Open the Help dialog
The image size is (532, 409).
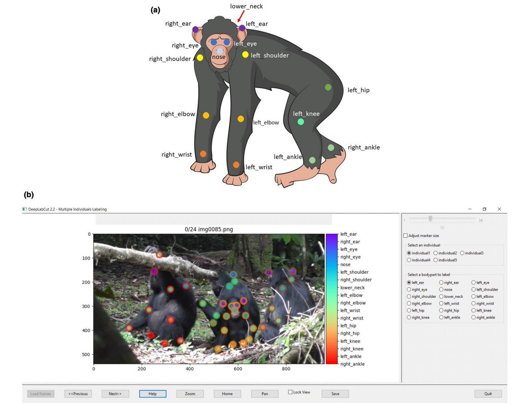coord(153,393)
